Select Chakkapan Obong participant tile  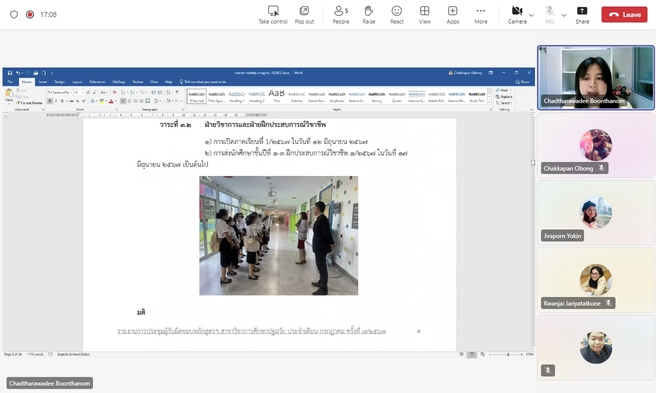pyautogui.click(x=596, y=145)
